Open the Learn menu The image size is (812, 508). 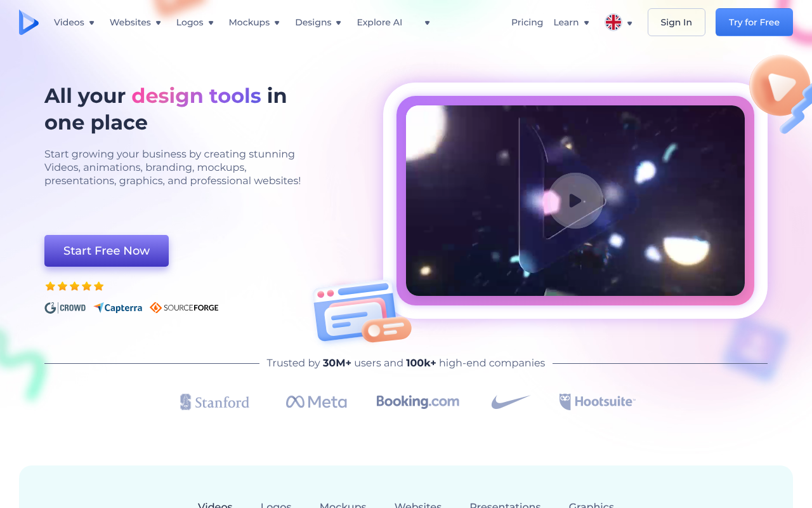point(571,22)
